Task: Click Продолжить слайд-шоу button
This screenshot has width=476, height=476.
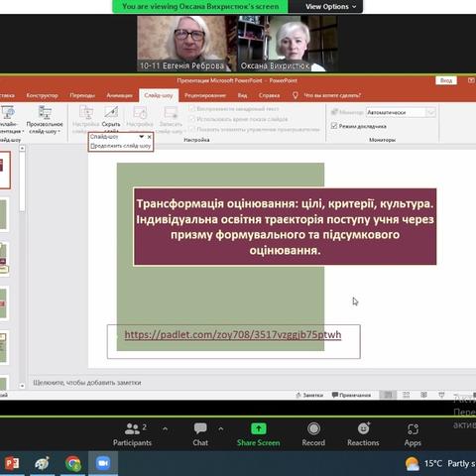Action: (x=121, y=146)
